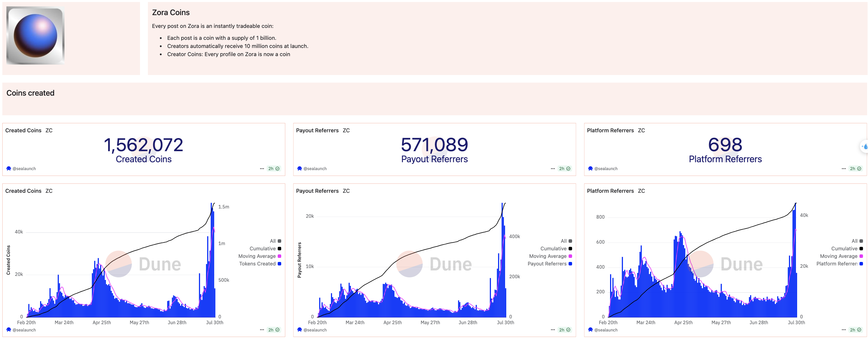Image resolution: width=868 pixels, height=339 pixels.
Task: Toggle Moving Average in Payout Referrers chart legend
Action: [550, 256]
